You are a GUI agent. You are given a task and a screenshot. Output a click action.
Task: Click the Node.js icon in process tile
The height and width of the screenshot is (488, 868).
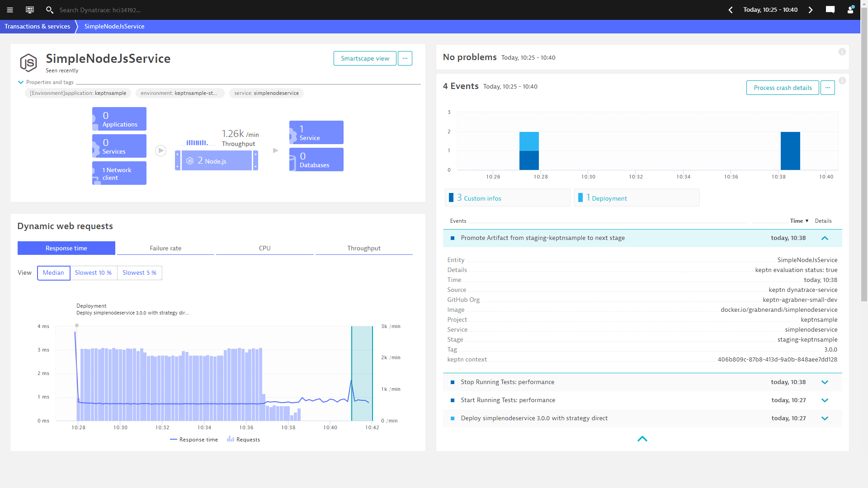coord(190,161)
